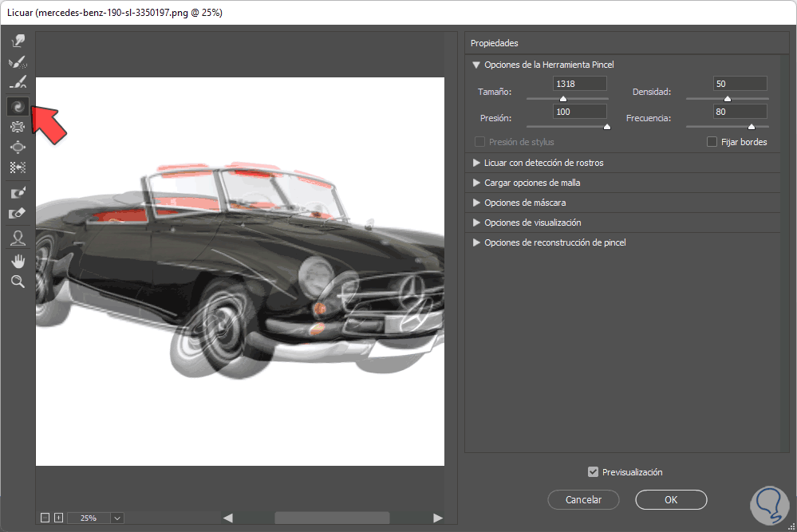Select the Smooth tool
The width and height of the screenshot is (797, 532).
pyautogui.click(x=18, y=83)
